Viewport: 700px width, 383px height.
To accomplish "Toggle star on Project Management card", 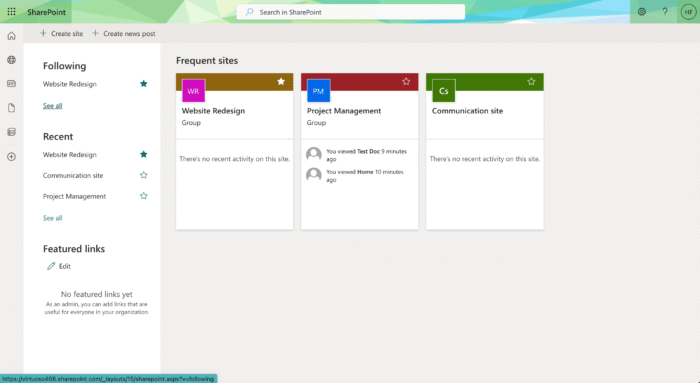I will 406,81.
